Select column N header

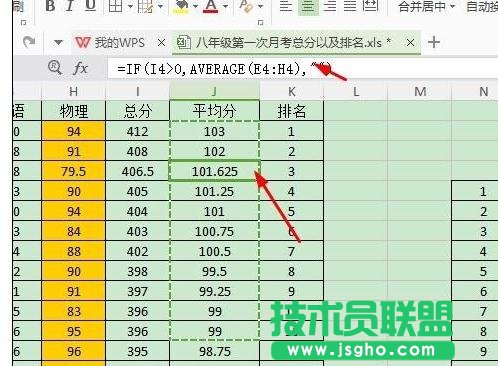pos(475,91)
